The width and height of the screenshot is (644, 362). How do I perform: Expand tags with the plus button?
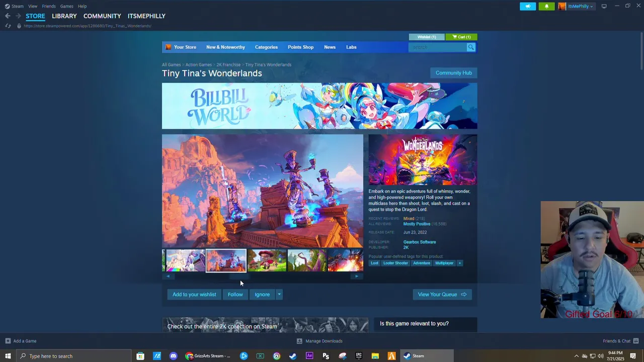459,263
